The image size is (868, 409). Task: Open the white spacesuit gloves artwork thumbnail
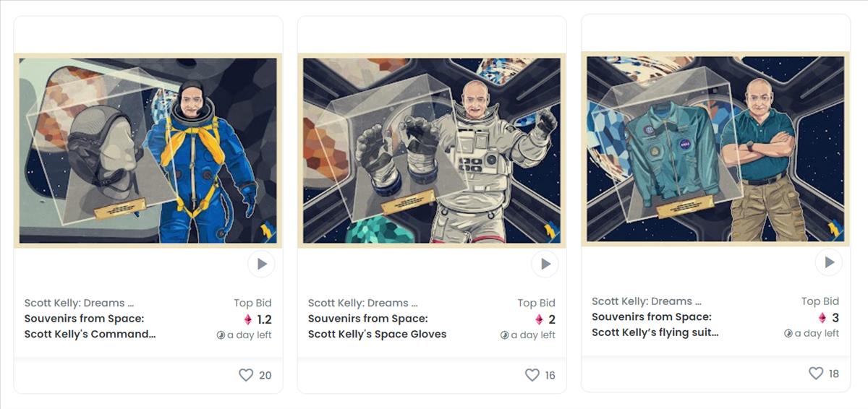coord(432,150)
